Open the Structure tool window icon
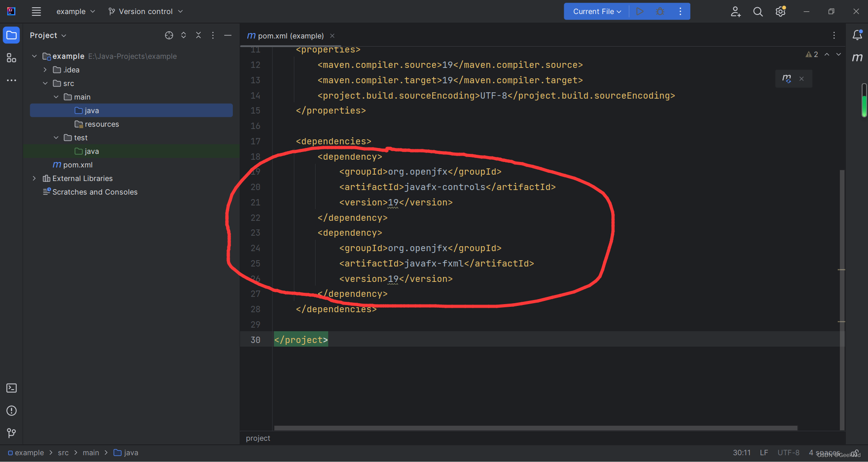This screenshot has width=868, height=462. point(11,58)
